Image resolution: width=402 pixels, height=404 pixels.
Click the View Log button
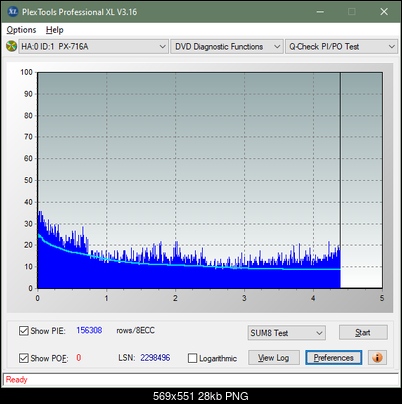pos(274,358)
